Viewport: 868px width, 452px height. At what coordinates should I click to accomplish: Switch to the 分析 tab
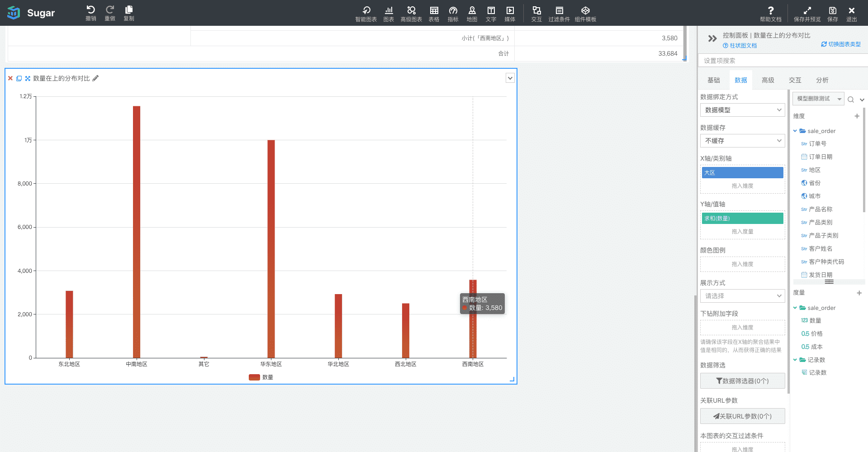pyautogui.click(x=822, y=80)
